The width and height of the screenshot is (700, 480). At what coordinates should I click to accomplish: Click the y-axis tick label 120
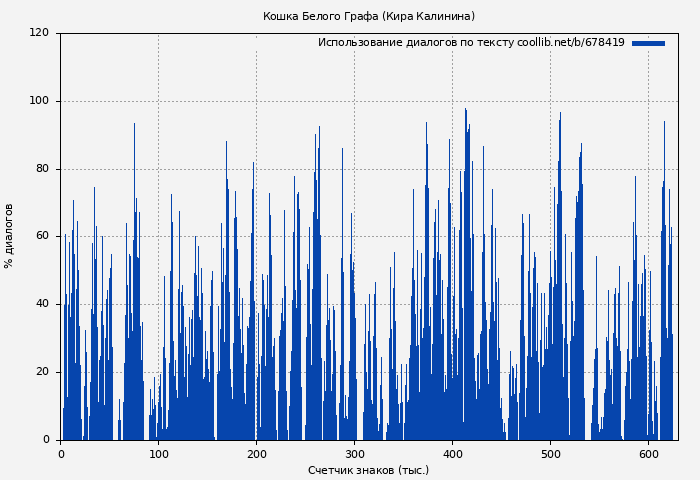[x=39, y=33]
